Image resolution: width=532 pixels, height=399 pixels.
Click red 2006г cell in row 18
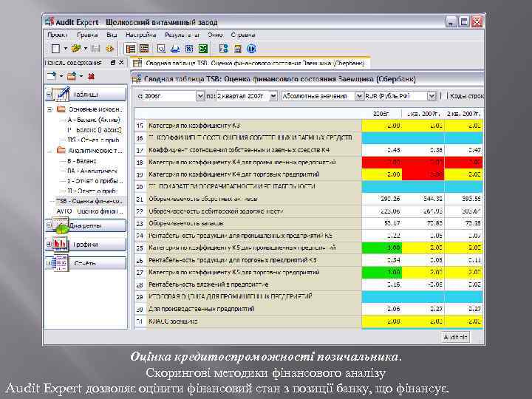pyautogui.click(x=382, y=162)
